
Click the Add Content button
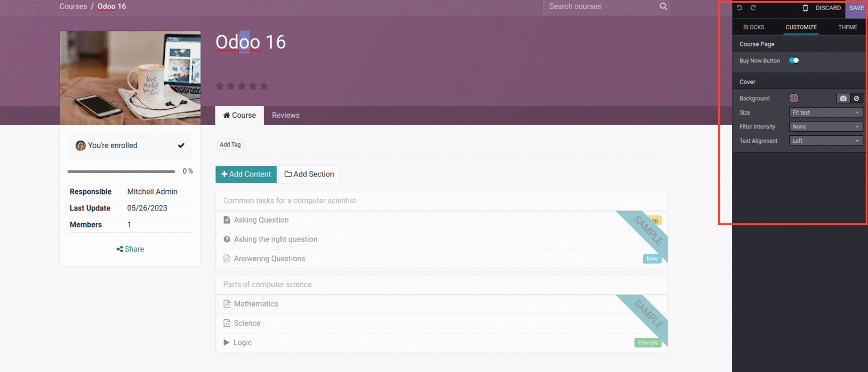[x=246, y=174]
